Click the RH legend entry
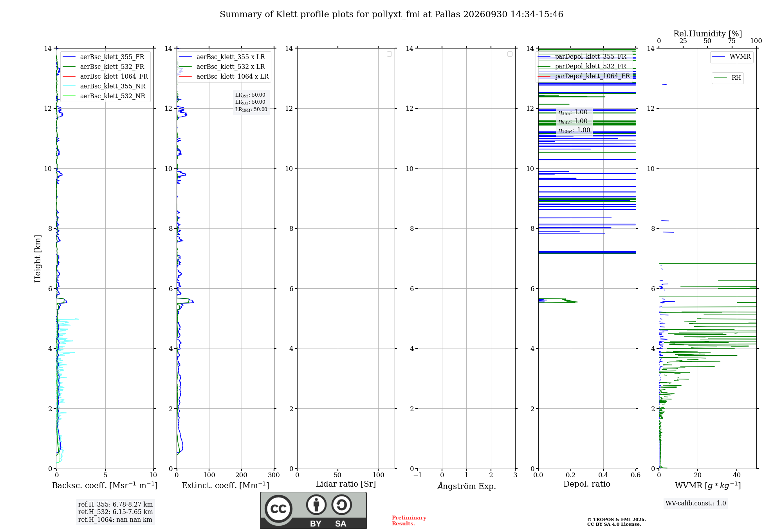783x532 pixels. [728, 78]
